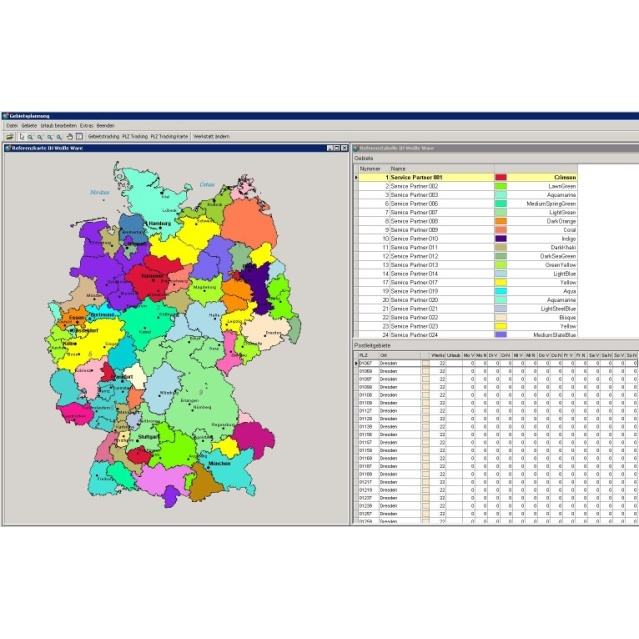Image resolution: width=639 pixels, height=639 pixels.
Task: Open the Urlaub bearbeiten menu
Action: point(59,126)
